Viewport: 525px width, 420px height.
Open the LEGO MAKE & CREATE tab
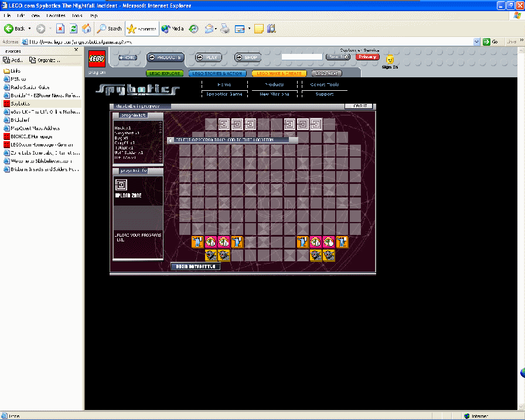pyautogui.click(x=279, y=73)
